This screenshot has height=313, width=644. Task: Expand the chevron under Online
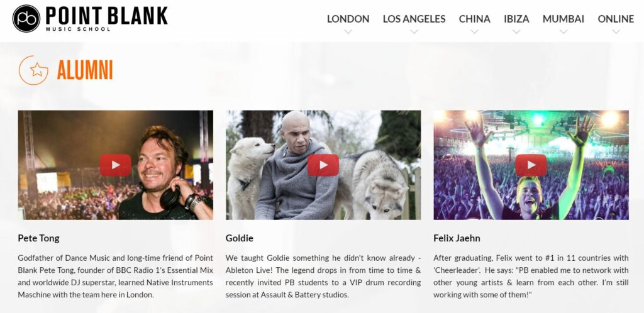point(616,31)
